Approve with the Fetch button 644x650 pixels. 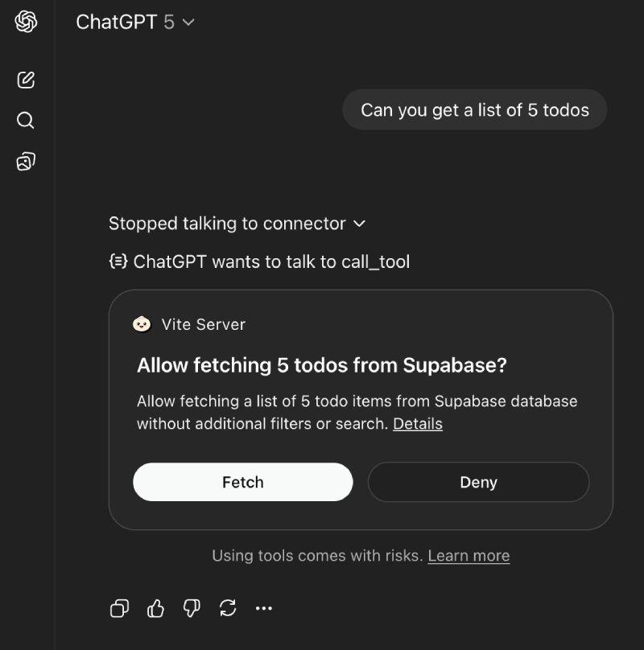point(242,482)
